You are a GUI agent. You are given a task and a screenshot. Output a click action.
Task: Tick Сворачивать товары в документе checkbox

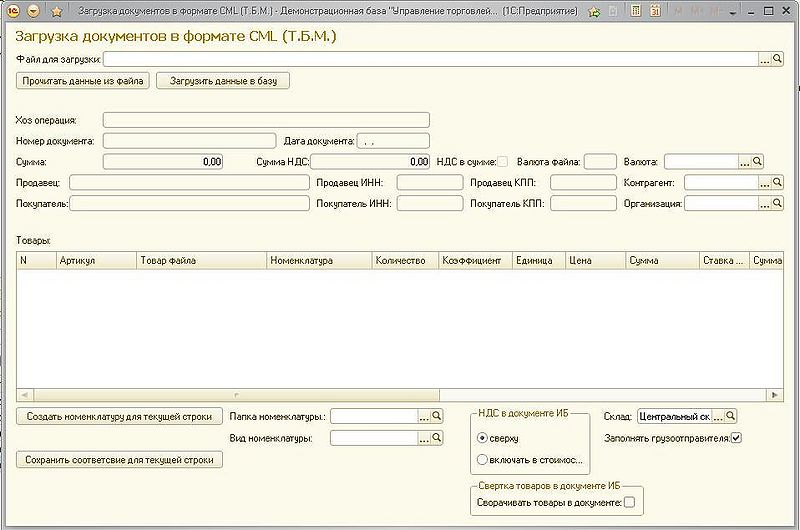629,502
